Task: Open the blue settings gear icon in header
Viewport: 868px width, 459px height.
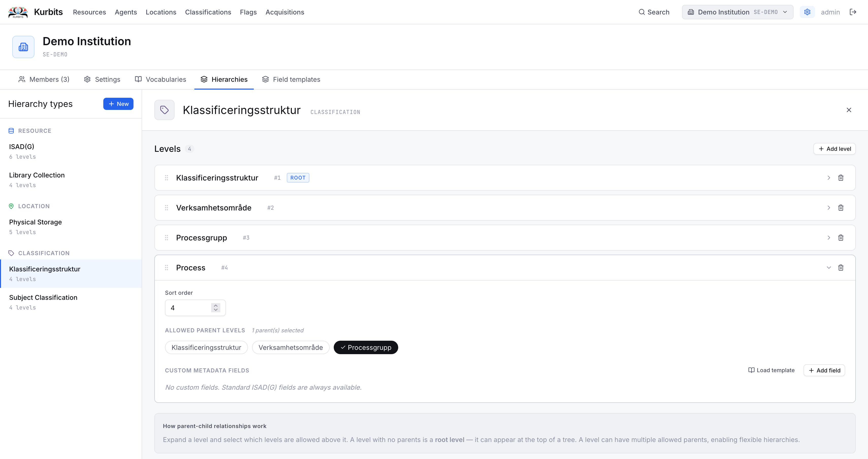Action: pos(807,12)
